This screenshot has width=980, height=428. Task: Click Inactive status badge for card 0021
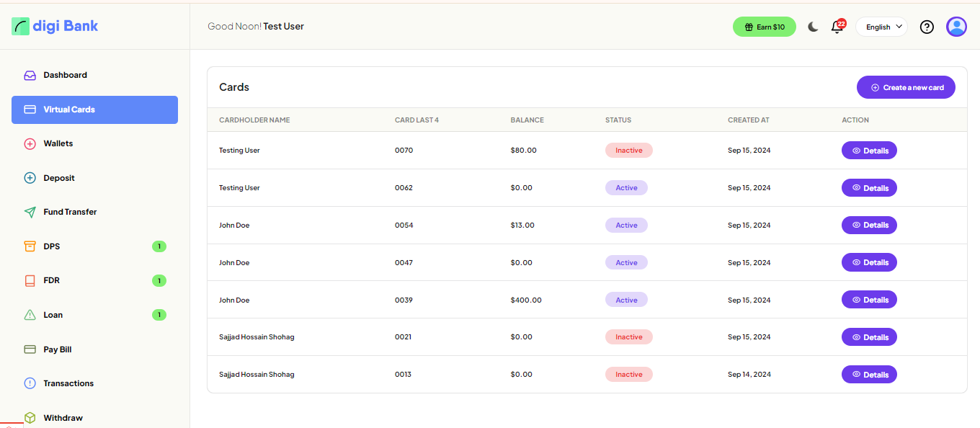[x=628, y=337]
